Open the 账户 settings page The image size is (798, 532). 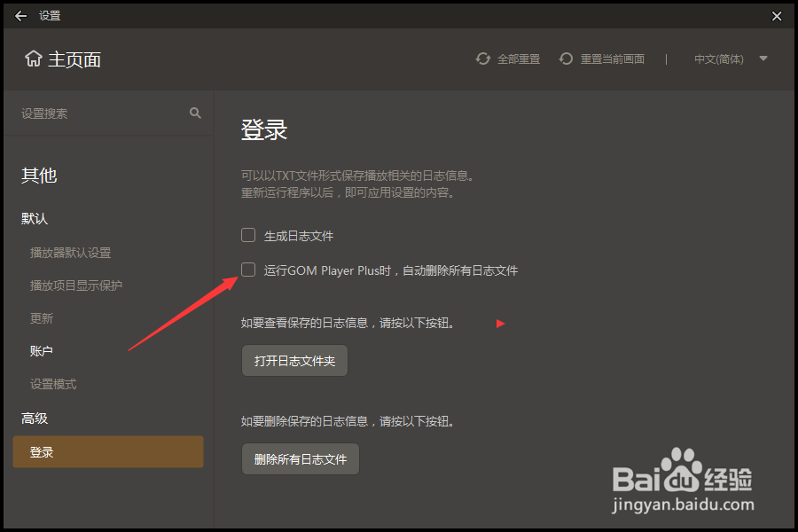point(41,351)
